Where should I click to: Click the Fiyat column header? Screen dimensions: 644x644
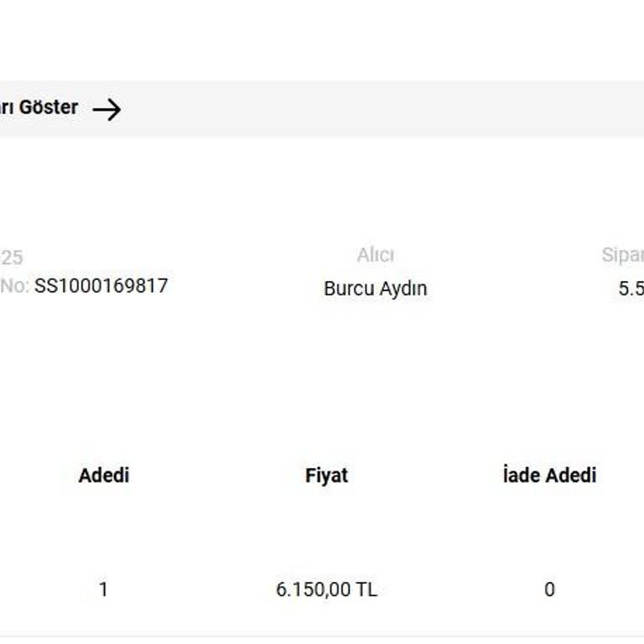326,475
